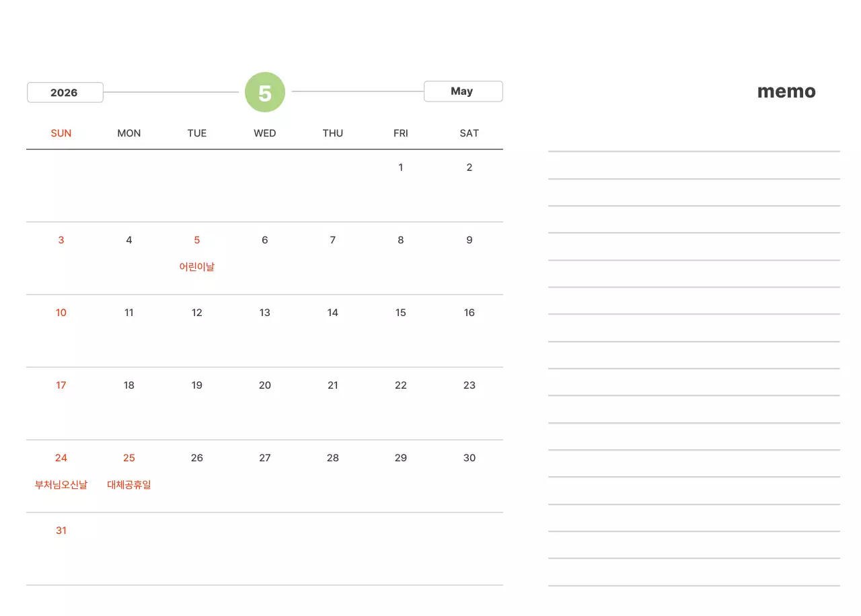Select date 10 Sunday cell

pyautogui.click(x=61, y=313)
